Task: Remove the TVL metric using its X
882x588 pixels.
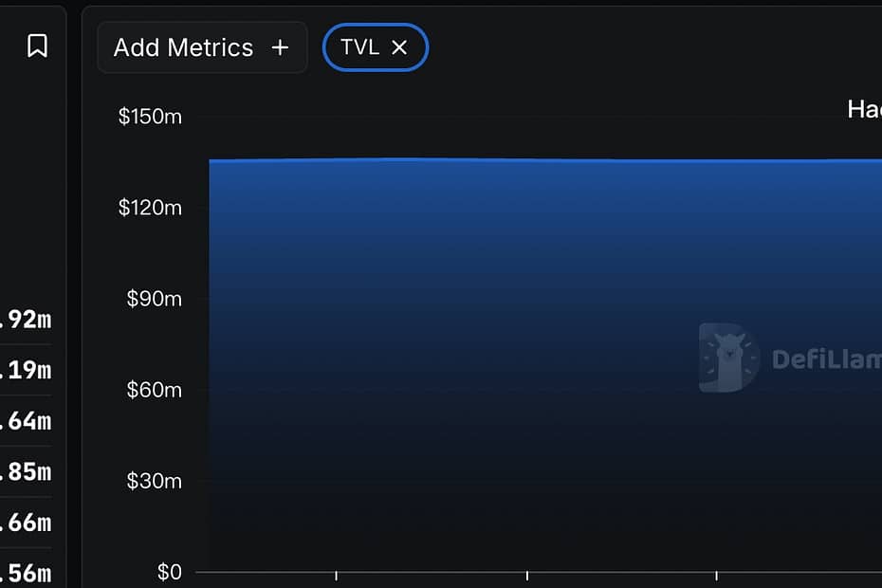Action: (x=399, y=47)
